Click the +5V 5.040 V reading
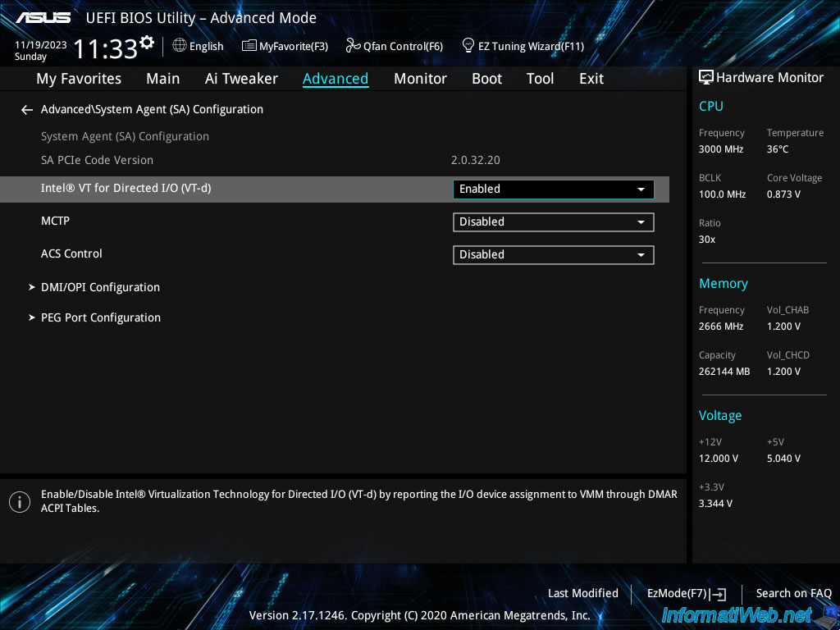The width and height of the screenshot is (840, 630). [783, 459]
